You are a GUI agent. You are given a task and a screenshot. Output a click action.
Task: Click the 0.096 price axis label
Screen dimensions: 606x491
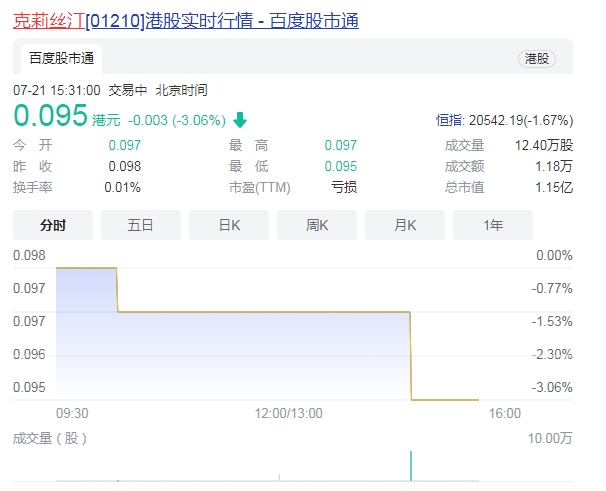[x=29, y=355]
